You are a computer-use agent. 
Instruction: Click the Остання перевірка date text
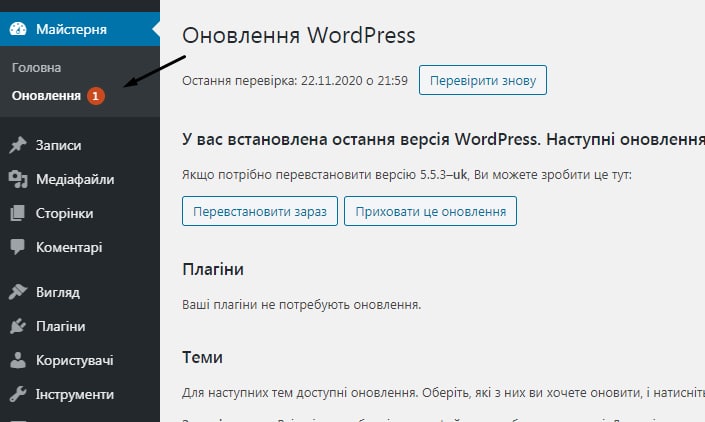coord(295,80)
